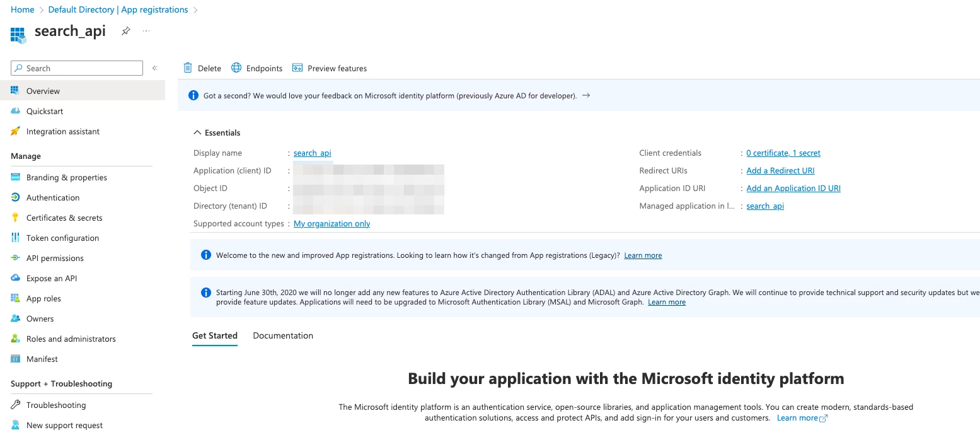Click the Home breadcrumb
The width and height of the screenshot is (980, 442).
23,9
